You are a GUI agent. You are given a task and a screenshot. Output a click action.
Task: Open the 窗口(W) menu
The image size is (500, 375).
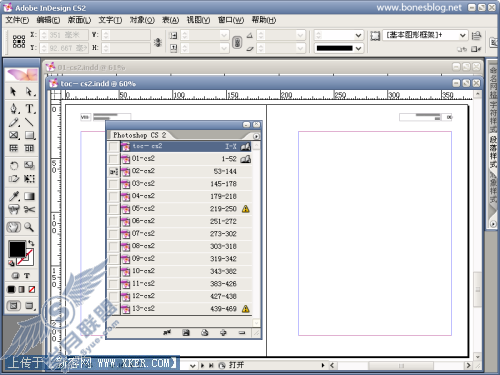tap(231, 20)
